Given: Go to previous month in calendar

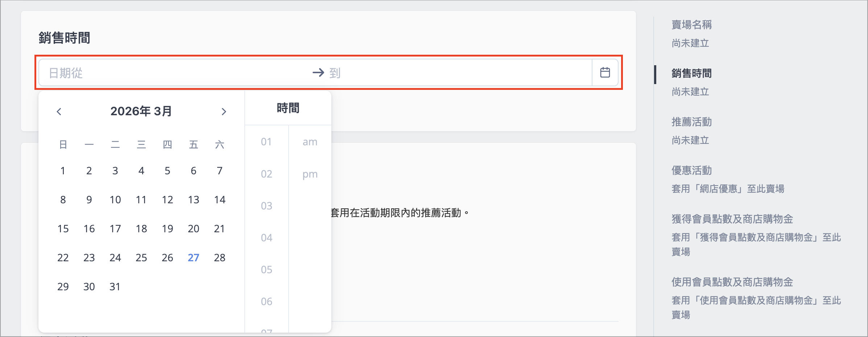Looking at the screenshot, I should [x=59, y=112].
